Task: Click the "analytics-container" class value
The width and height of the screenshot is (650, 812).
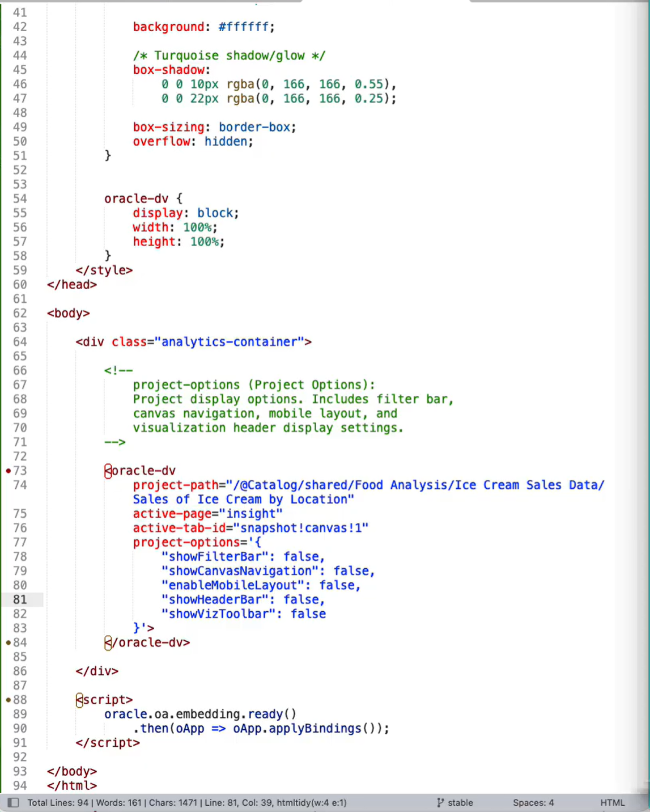Action: tap(230, 342)
